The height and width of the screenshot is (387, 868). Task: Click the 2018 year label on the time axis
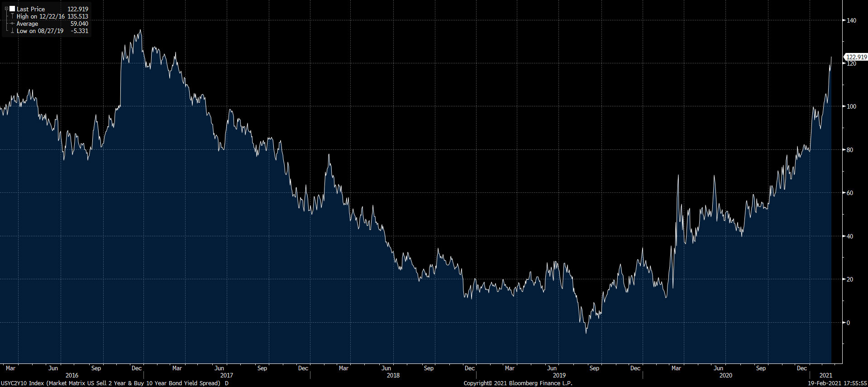coord(393,375)
